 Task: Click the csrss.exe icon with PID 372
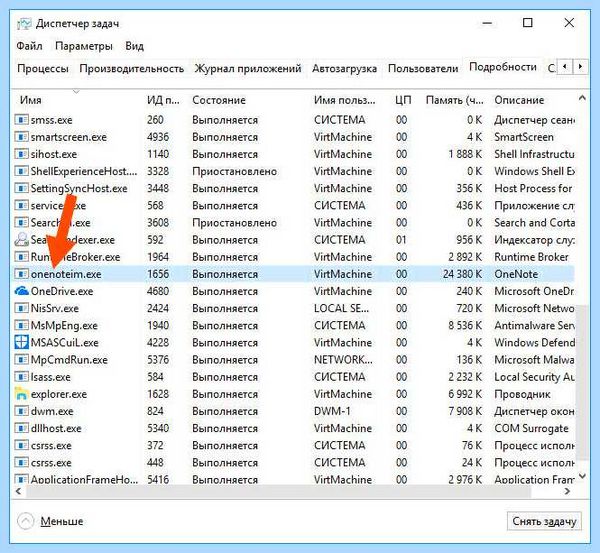click(21, 445)
